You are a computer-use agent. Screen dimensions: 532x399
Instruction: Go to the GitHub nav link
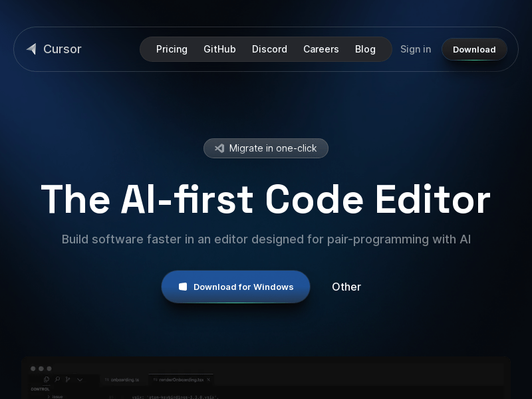click(219, 49)
